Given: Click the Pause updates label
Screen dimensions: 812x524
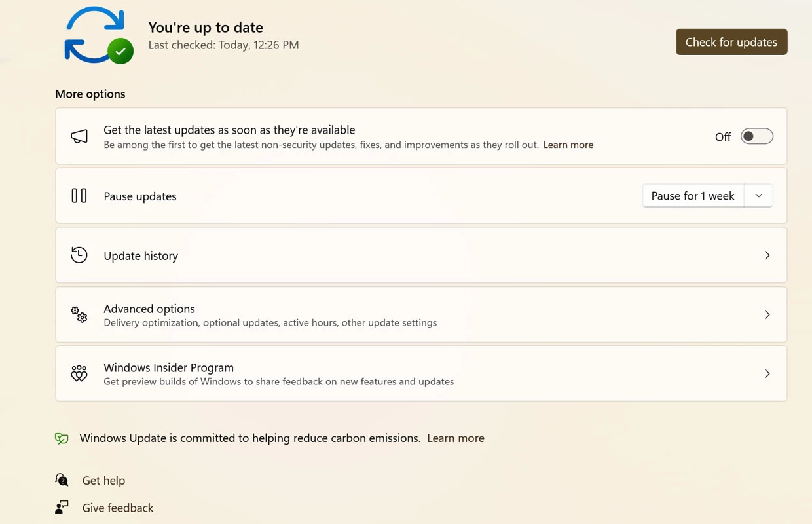Looking at the screenshot, I should click(x=140, y=196).
